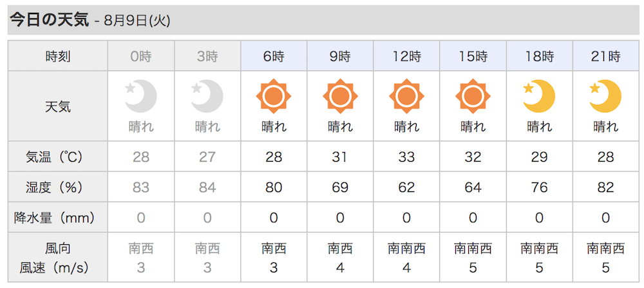Click the 12時 sunny weather icon
Screen dimensions: 644x288
tap(406, 97)
